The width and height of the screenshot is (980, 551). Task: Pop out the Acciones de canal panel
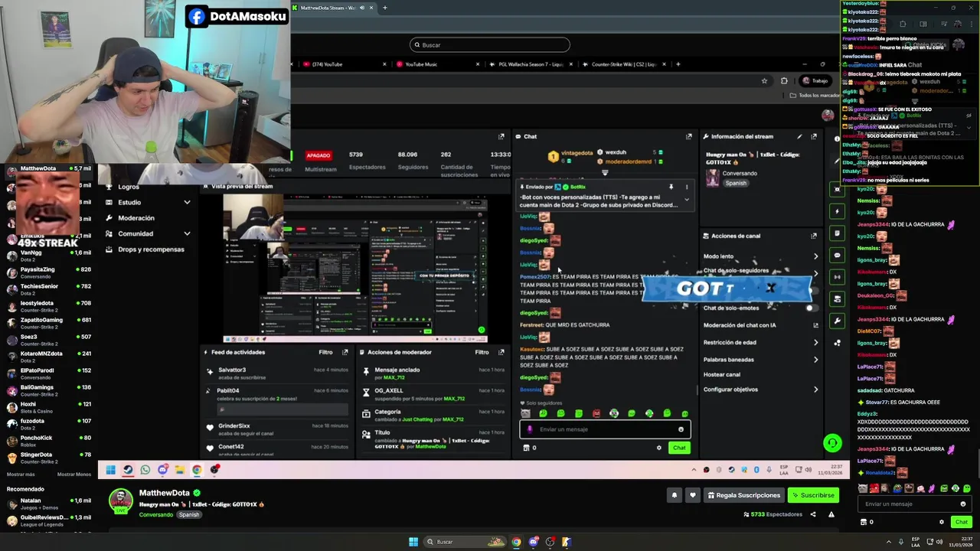coord(814,236)
